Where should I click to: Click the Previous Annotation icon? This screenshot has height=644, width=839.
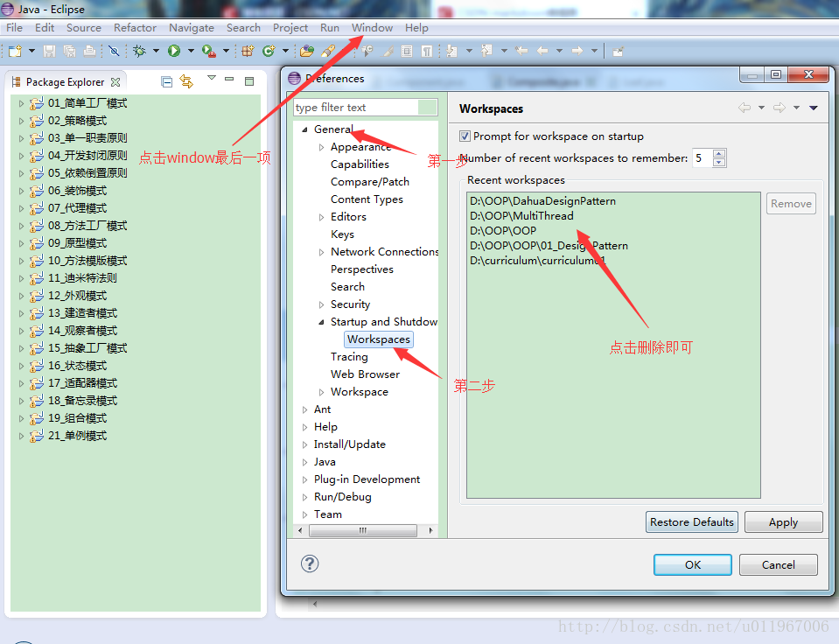486,51
